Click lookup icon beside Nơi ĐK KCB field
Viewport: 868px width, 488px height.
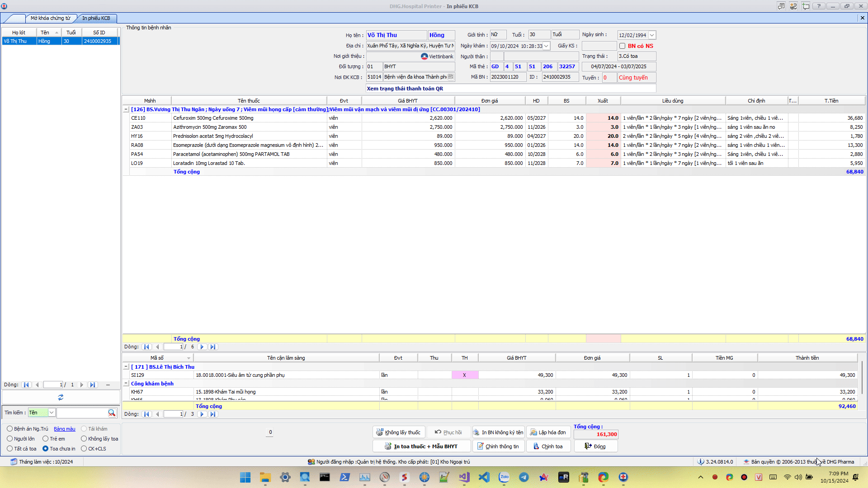[450, 77]
